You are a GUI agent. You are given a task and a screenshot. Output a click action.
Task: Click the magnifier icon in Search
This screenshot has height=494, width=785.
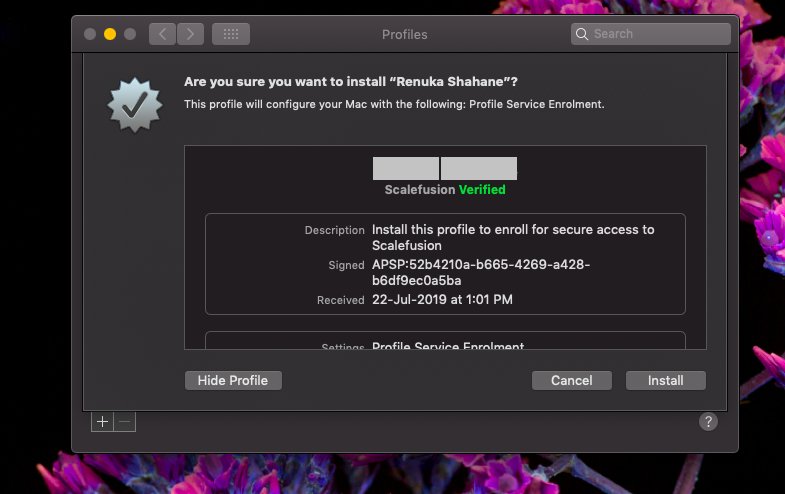(582, 34)
